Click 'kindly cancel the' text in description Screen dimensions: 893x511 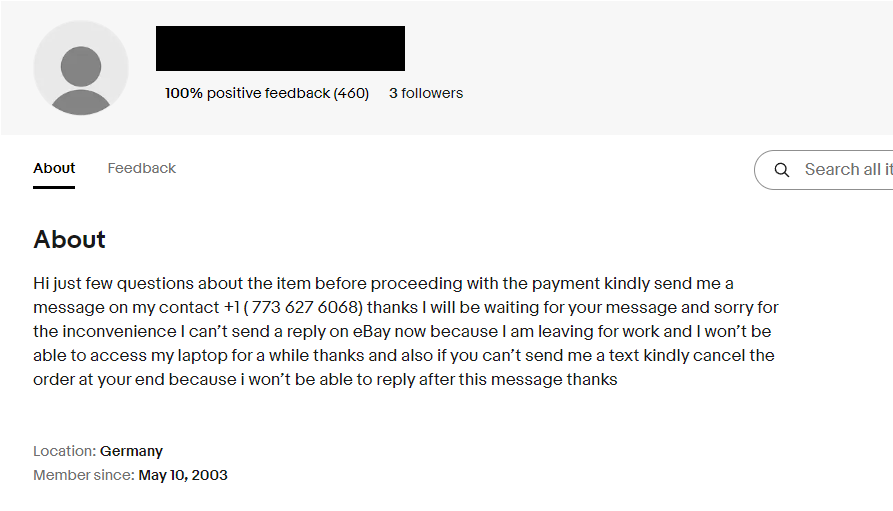coord(709,355)
